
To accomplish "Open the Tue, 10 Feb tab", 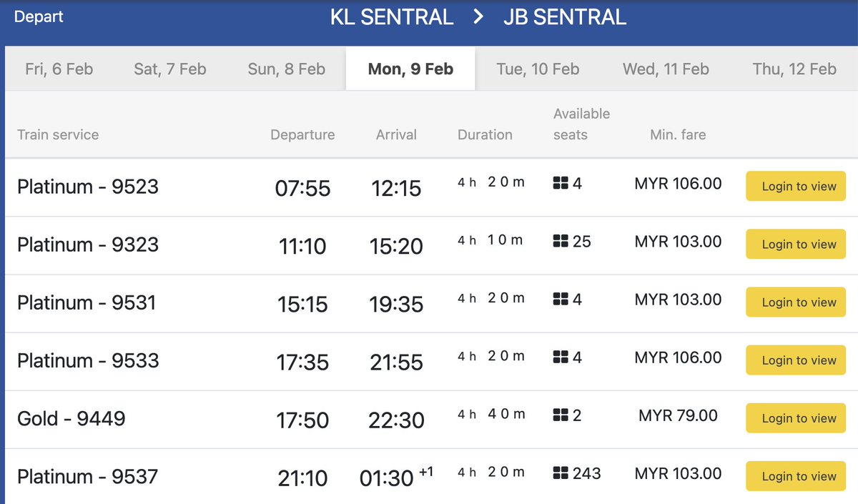I will click(538, 69).
